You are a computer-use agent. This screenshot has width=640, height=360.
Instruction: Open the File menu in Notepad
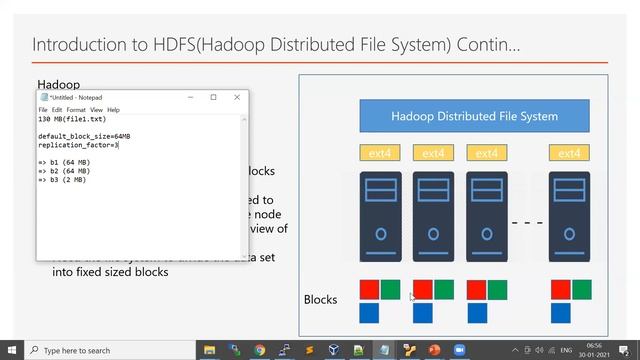[x=43, y=110]
